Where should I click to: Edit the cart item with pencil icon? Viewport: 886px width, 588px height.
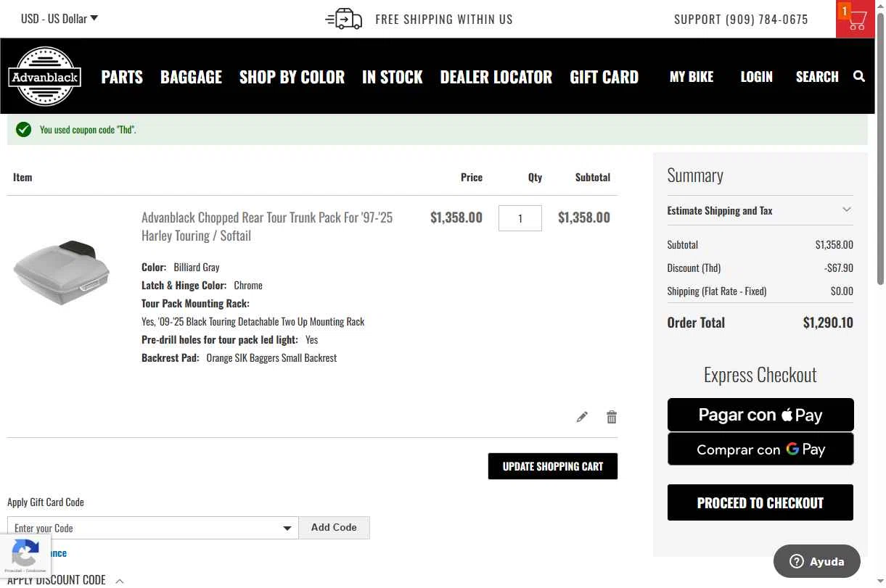pos(582,417)
